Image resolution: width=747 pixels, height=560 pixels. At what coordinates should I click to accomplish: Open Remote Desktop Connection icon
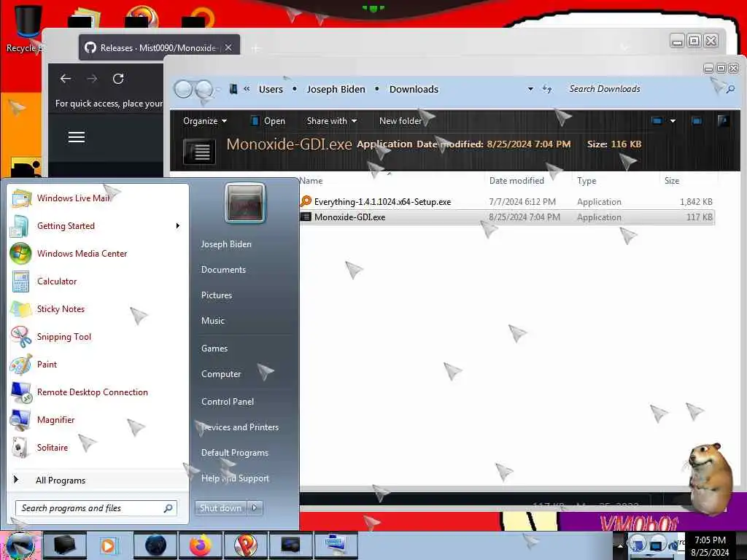coord(20,392)
